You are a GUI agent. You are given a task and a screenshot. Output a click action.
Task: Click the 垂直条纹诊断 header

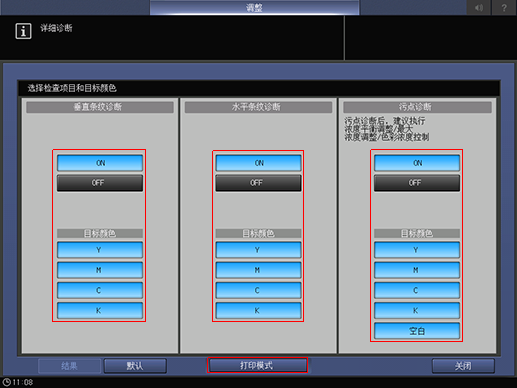(x=100, y=107)
